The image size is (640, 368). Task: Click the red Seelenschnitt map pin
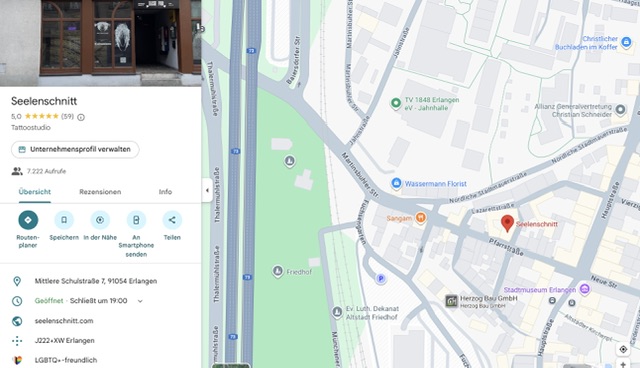(x=507, y=224)
